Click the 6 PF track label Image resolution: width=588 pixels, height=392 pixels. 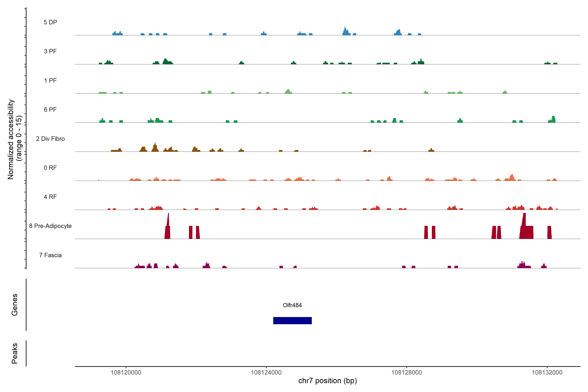pos(50,109)
